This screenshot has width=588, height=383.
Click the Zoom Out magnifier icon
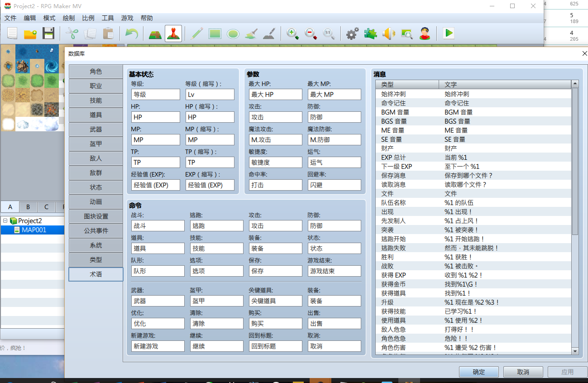point(311,34)
